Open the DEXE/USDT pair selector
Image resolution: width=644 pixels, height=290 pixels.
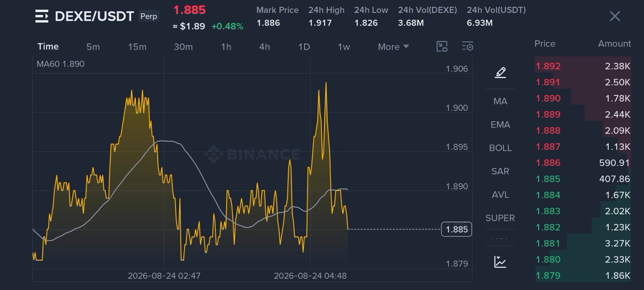[x=94, y=16]
